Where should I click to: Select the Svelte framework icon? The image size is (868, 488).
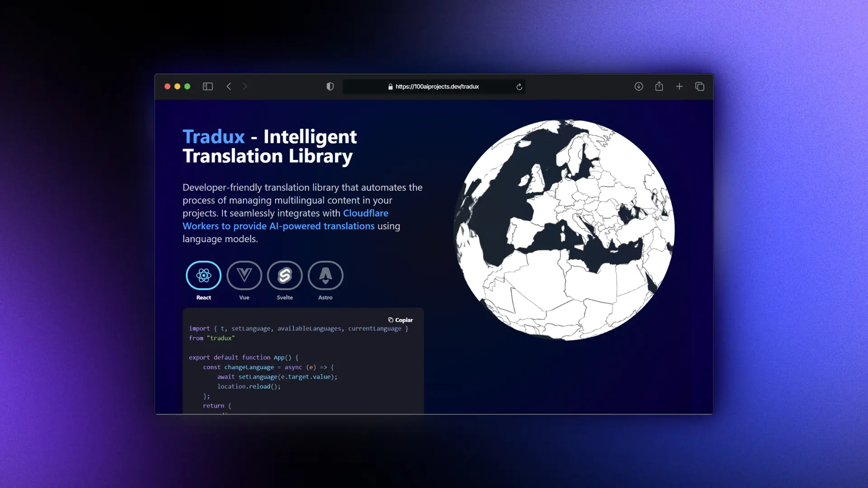click(285, 275)
